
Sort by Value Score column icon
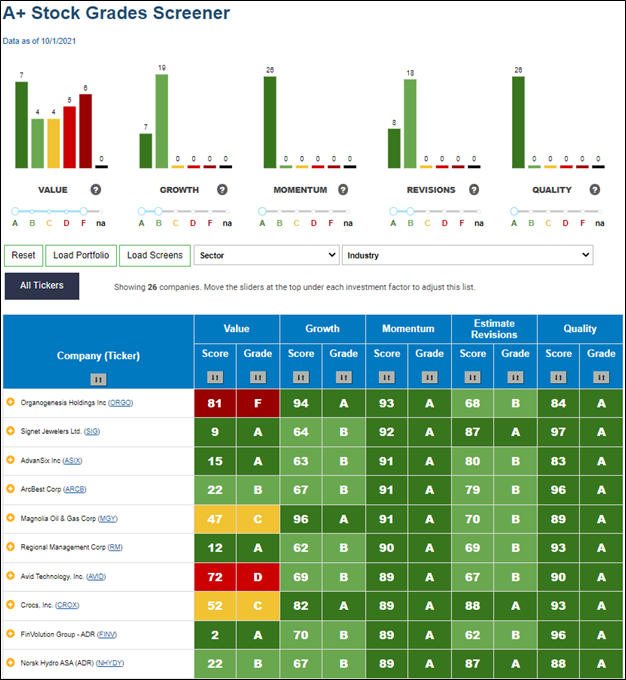(215, 377)
